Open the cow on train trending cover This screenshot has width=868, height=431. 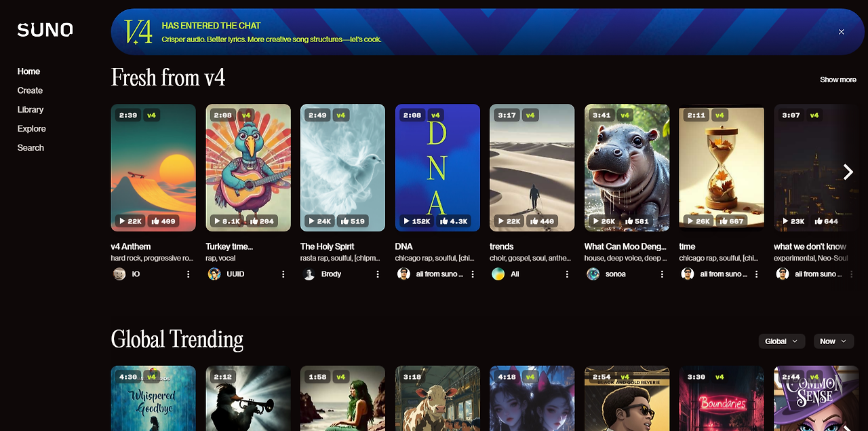(437, 398)
